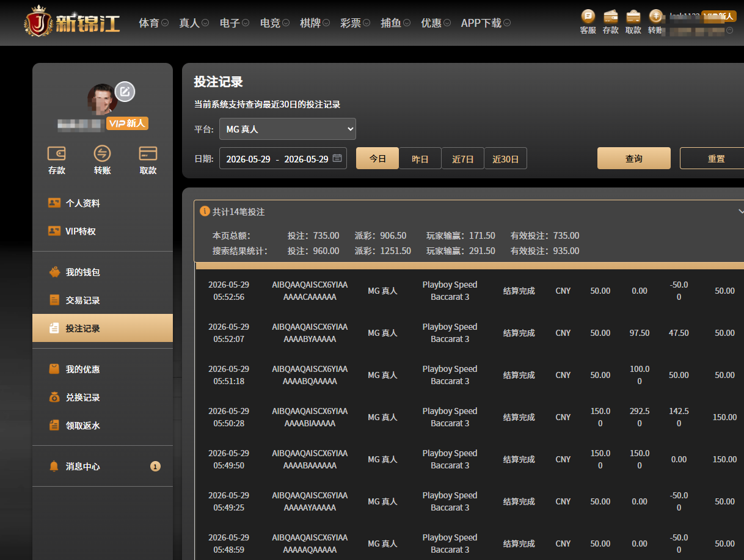
Task: Select the 近30日 date filter
Action: (x=506, y=158)
